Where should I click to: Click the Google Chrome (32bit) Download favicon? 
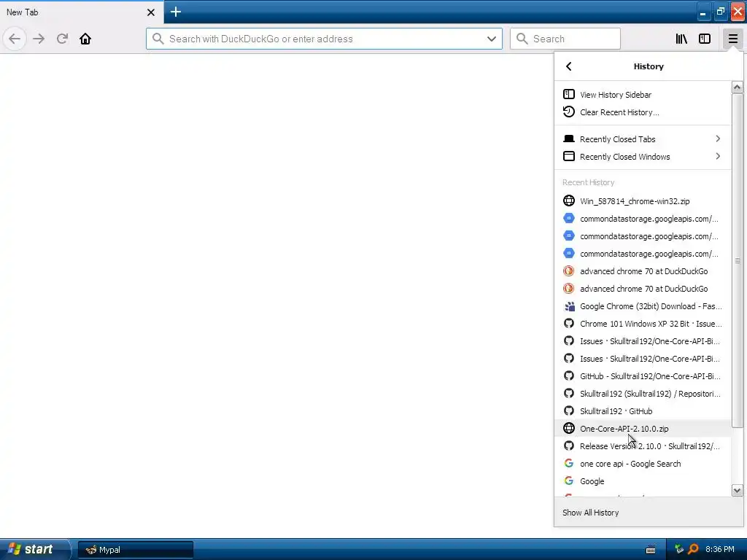(568, 306)
